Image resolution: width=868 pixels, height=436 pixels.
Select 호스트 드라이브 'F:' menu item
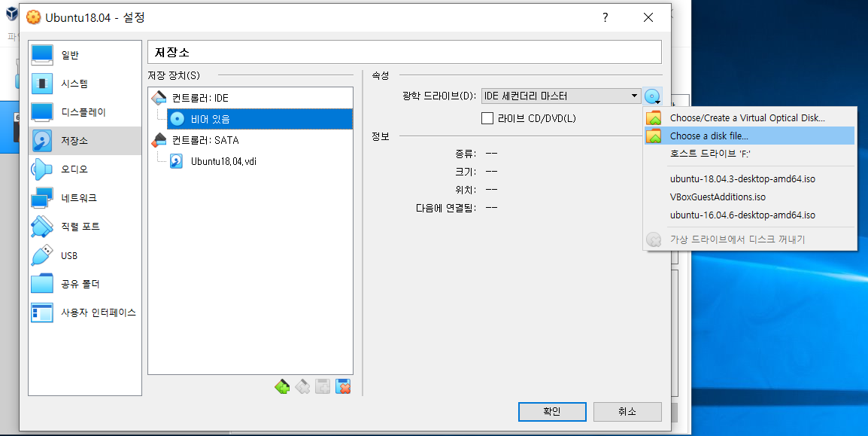750,154
